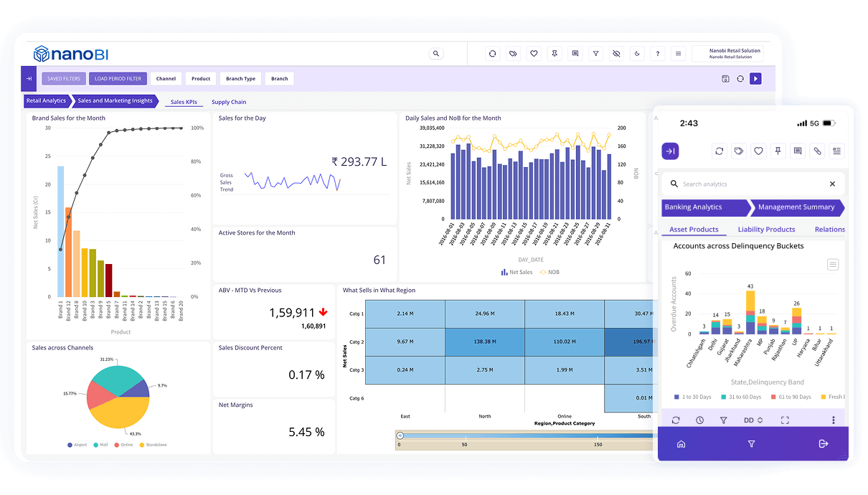Open the Branch Type filter dropdown

[240, 79]
